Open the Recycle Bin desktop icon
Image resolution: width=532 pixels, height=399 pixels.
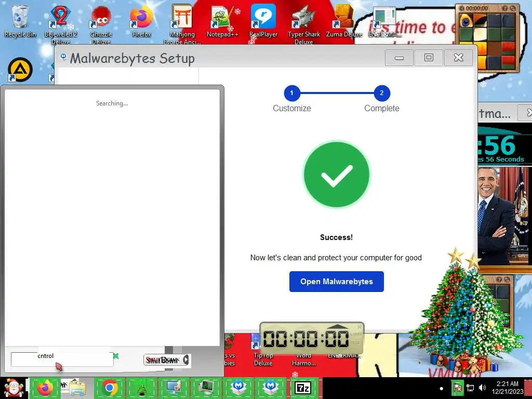click(20, 21)
